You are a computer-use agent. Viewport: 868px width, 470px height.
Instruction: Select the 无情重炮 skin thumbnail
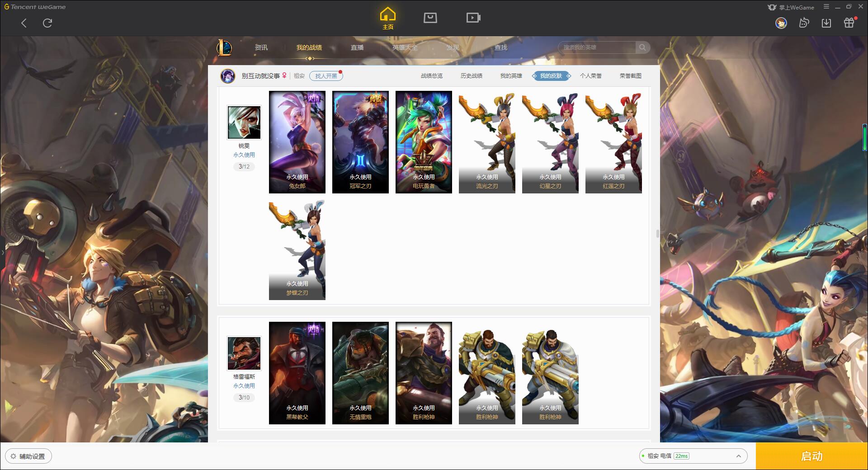[360, 373]
